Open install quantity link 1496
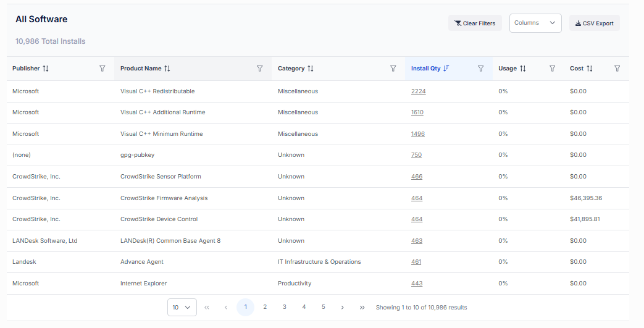 pyautogui.click(x=417, y=134)
